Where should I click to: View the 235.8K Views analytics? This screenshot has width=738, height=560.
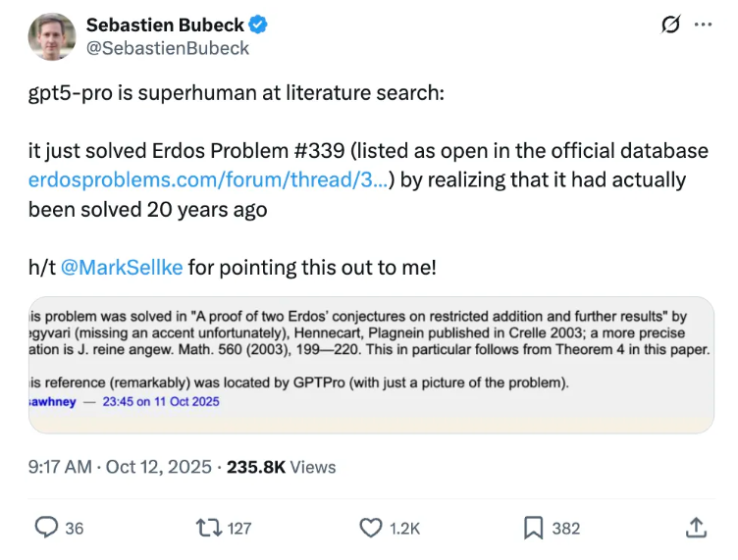pos(281,467)
